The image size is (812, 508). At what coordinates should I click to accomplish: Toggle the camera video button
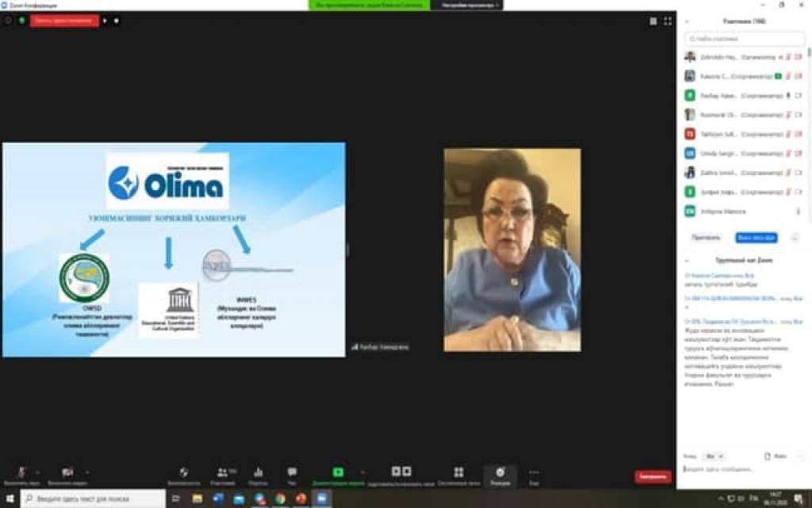67,472
